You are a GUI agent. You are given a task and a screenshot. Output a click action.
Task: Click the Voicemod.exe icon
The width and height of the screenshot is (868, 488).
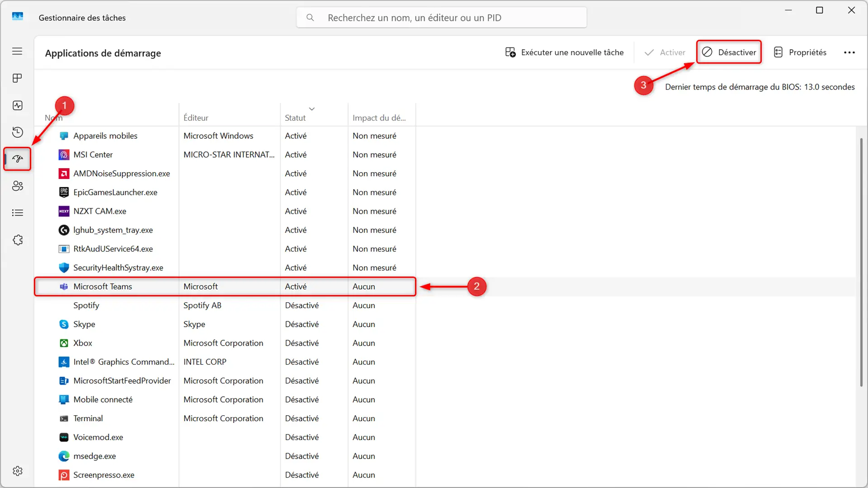tap(64, 437)
